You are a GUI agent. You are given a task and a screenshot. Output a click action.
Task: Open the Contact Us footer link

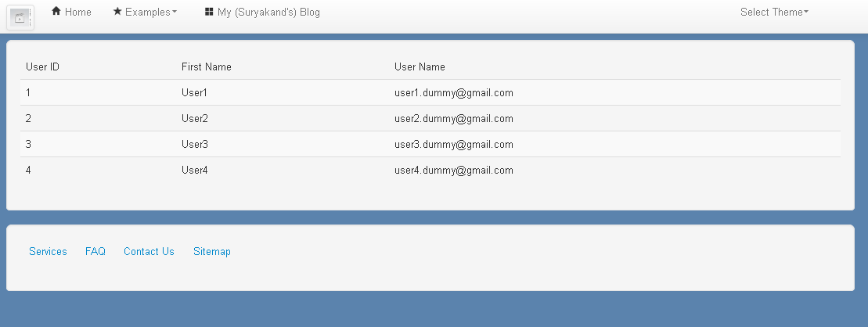coord(149,251)
